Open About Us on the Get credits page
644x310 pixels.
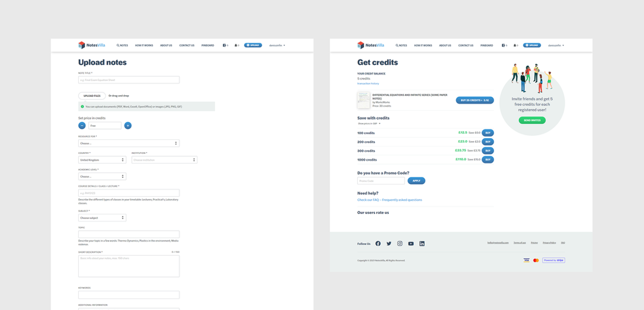pyautogui.click(x=445, y=45)
